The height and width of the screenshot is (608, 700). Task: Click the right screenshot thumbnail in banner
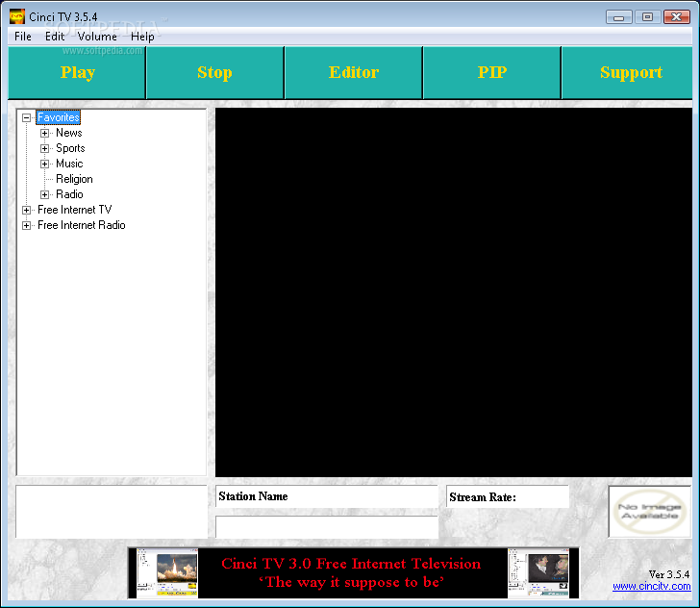click(538, 573)
